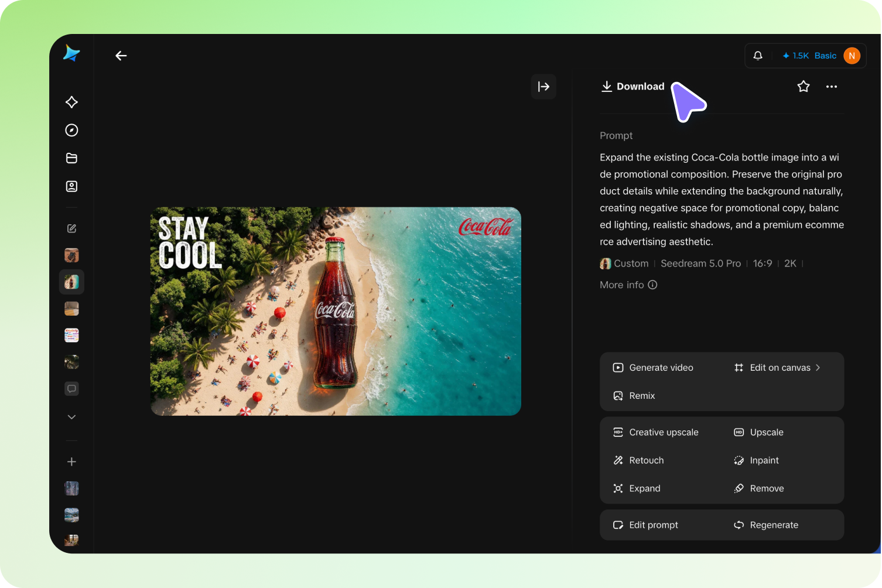Open Edit on canvas submenu
The width and height of the screenshot is (882, 588).
click(x=777, y=368)
